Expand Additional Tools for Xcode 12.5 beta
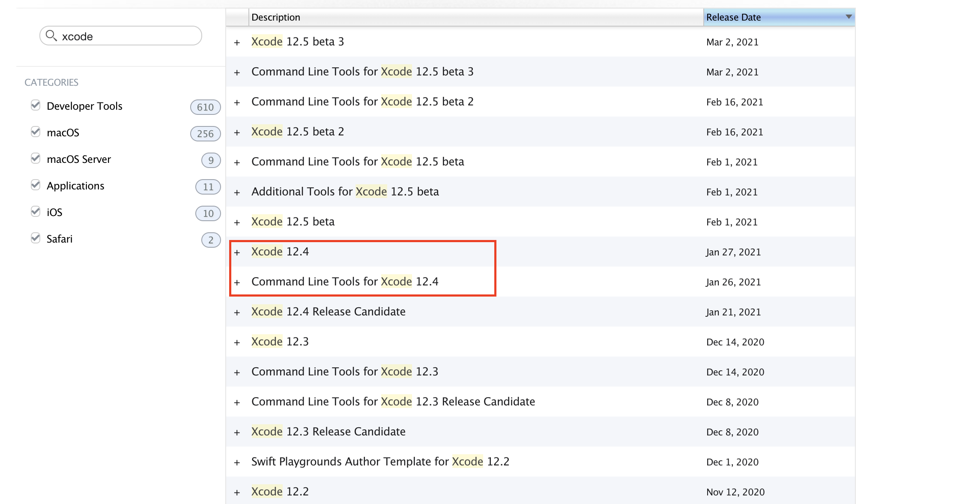The width and height of the screenshot is (980, 504). point(237,192)
